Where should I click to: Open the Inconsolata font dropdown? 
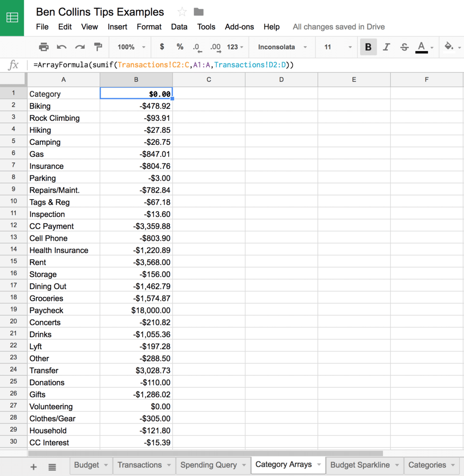click(279, 47)
